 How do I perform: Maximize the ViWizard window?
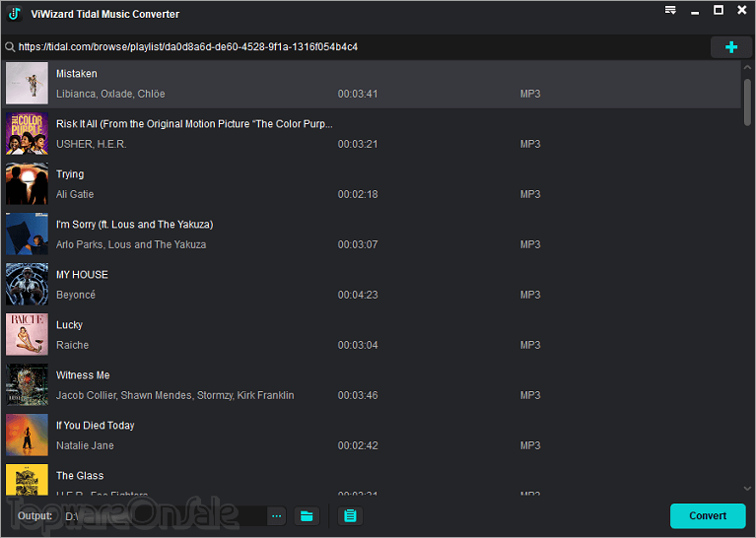[719, 10]
